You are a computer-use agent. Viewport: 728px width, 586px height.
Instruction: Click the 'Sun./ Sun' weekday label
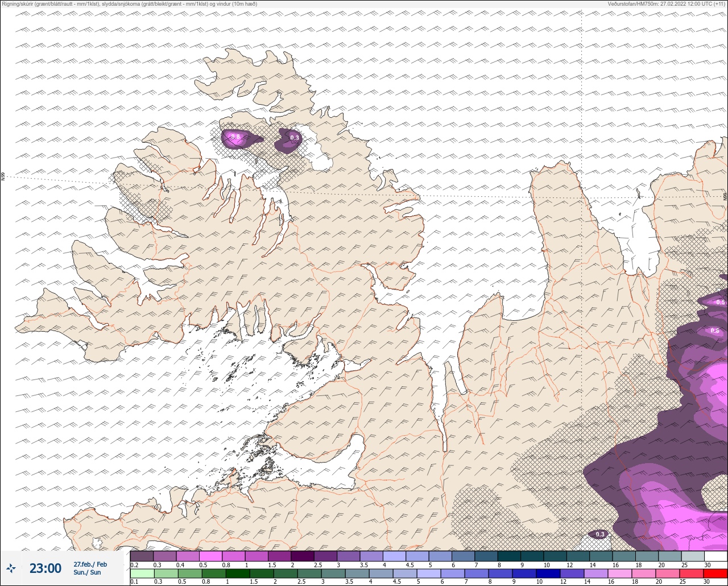click(87, 572)
